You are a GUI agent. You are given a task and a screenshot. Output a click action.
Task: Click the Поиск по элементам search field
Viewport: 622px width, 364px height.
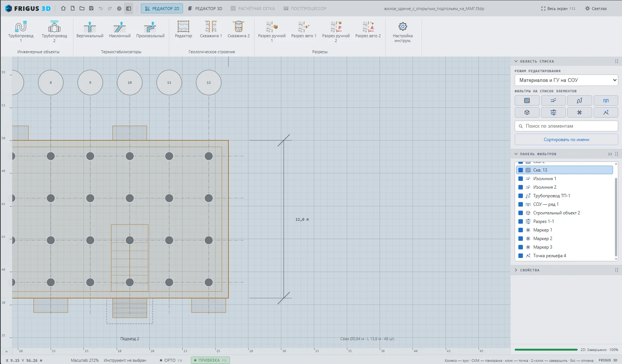(566, 126)
